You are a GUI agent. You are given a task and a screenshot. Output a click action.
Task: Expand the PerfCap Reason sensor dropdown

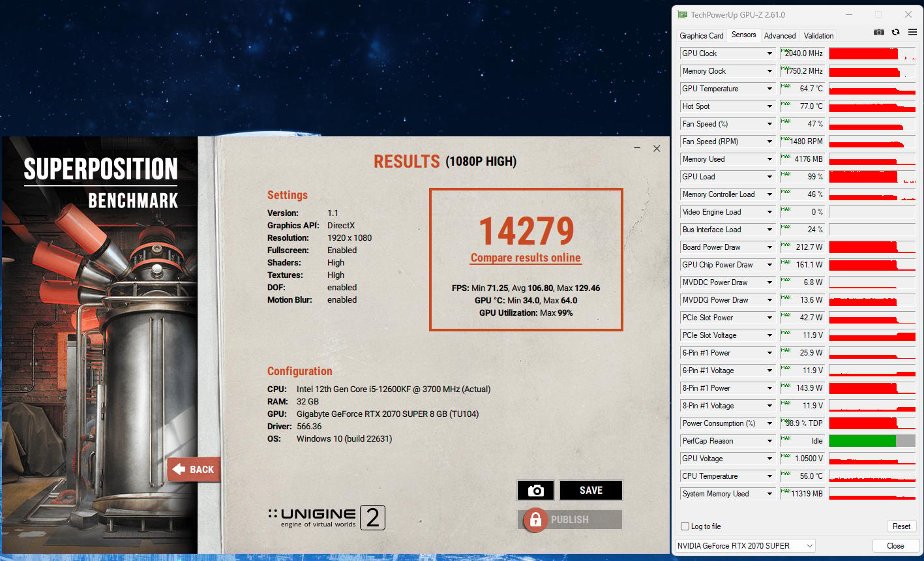(x=769, y=441)
